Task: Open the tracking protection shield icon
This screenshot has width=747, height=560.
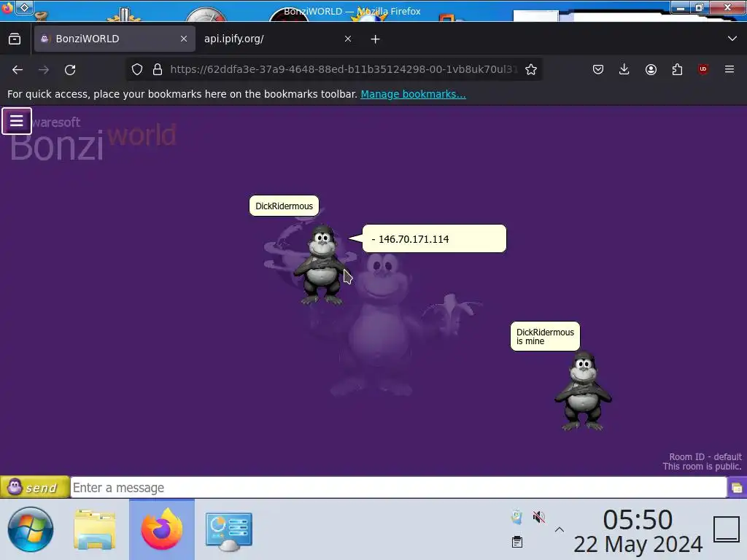Action: click(137, 69)
